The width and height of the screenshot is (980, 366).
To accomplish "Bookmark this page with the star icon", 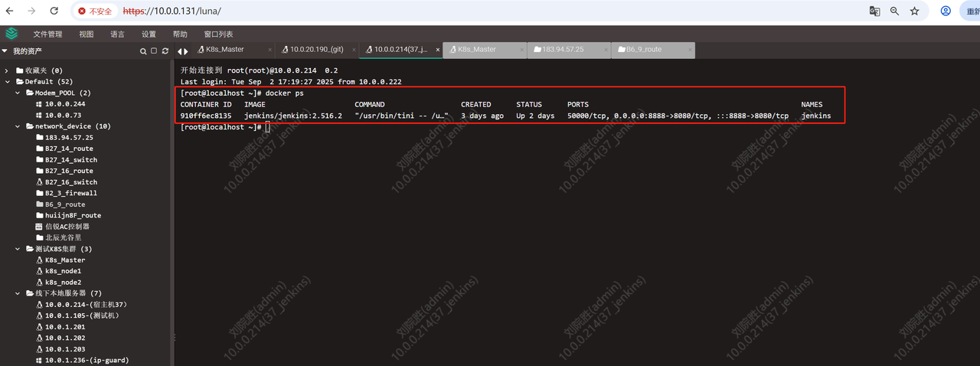I will [x=914, y=11].
